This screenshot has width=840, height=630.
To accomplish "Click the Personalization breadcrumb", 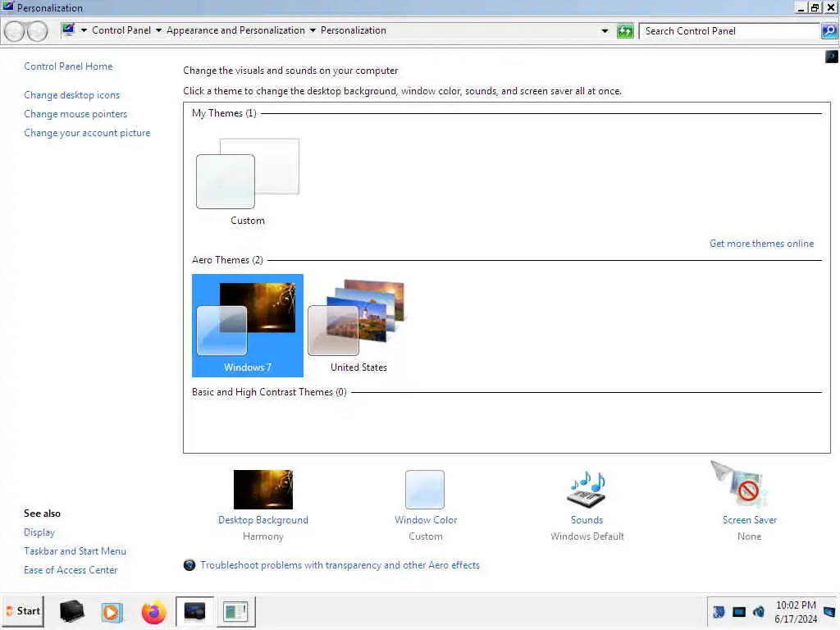I will click(x=353, y=30).
